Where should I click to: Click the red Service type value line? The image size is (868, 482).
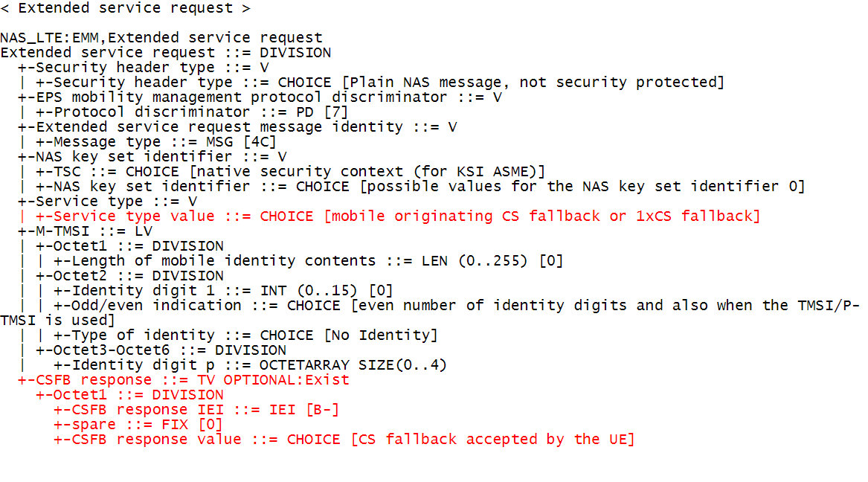(398, 216)
